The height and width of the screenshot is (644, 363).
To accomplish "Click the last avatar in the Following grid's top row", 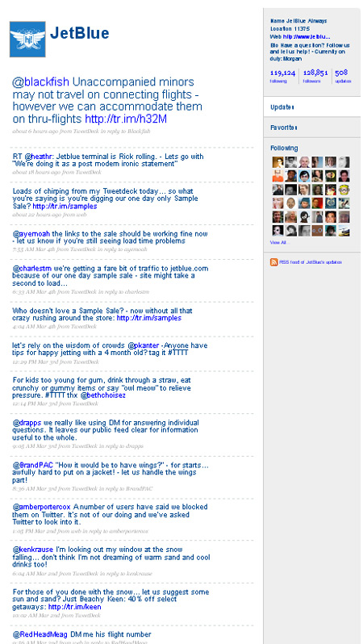I will click(344, 162).
